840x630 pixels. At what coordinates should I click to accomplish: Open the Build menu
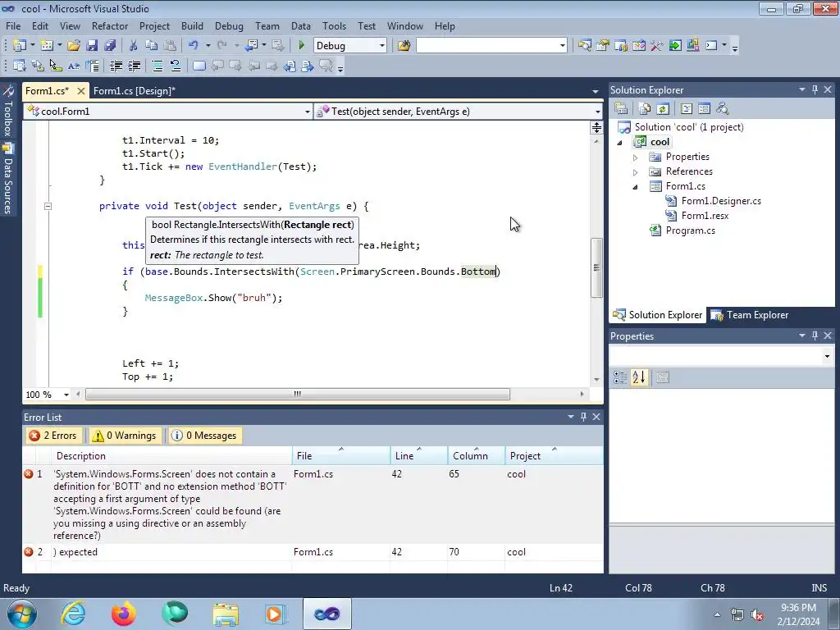192,25
